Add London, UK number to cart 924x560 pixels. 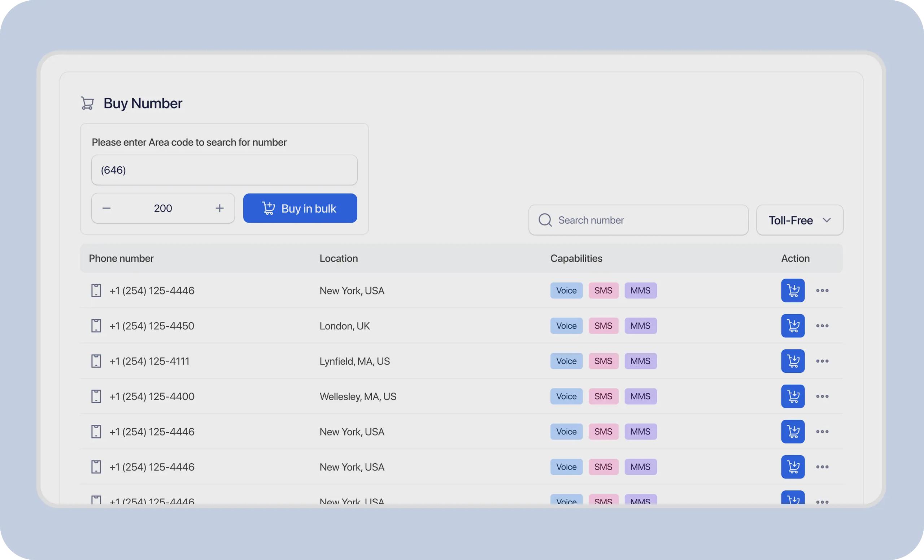792,326
